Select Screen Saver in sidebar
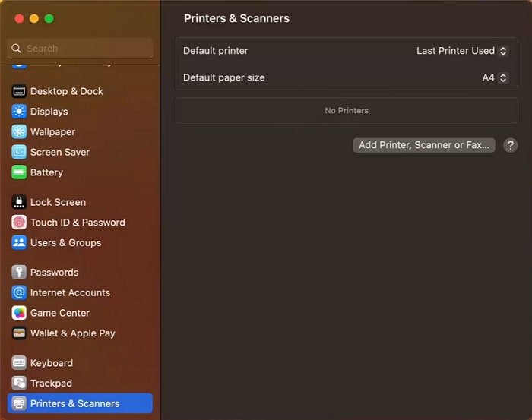The height and width of the screenshot is (420, 532). click(60, 152)
